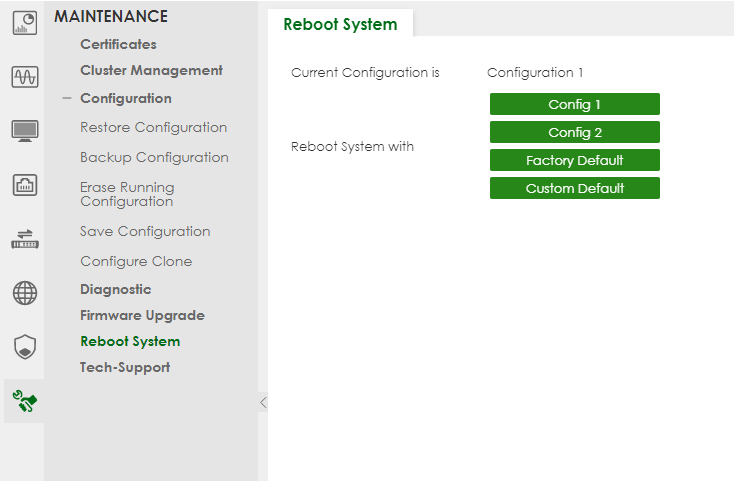Select the computer screen system icon

[x=25, y=131]
